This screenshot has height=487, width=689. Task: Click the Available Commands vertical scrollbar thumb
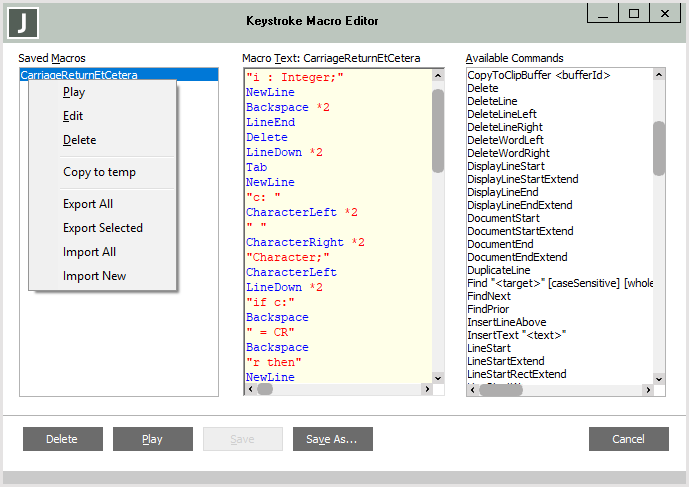point(658,148)
